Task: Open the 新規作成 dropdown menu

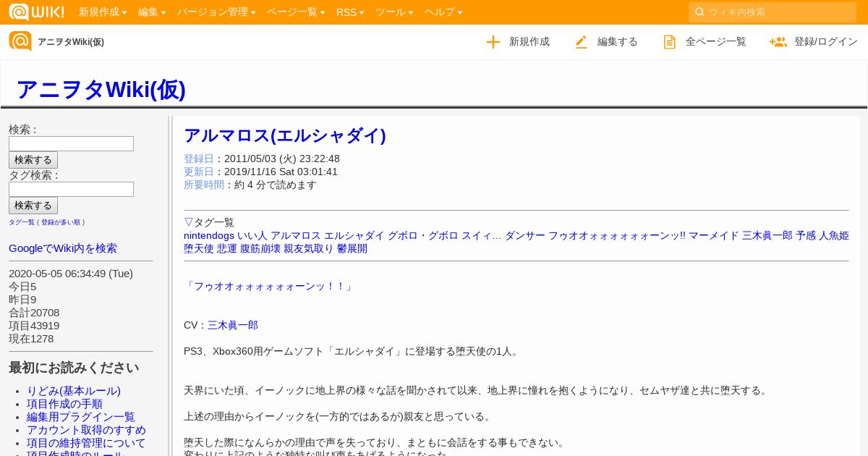Action: pyautogui.click(x=103, y=12)
